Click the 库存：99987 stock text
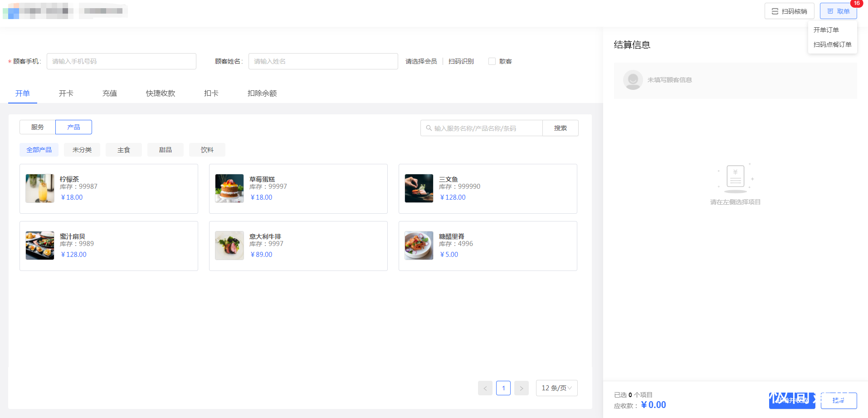The image size is (868, 418). click(x=78, y=187)
